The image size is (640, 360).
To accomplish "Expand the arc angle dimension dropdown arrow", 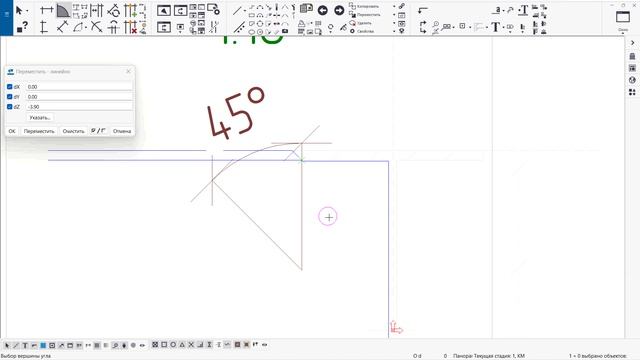I will pyautogui.click(x=86, y=28).
